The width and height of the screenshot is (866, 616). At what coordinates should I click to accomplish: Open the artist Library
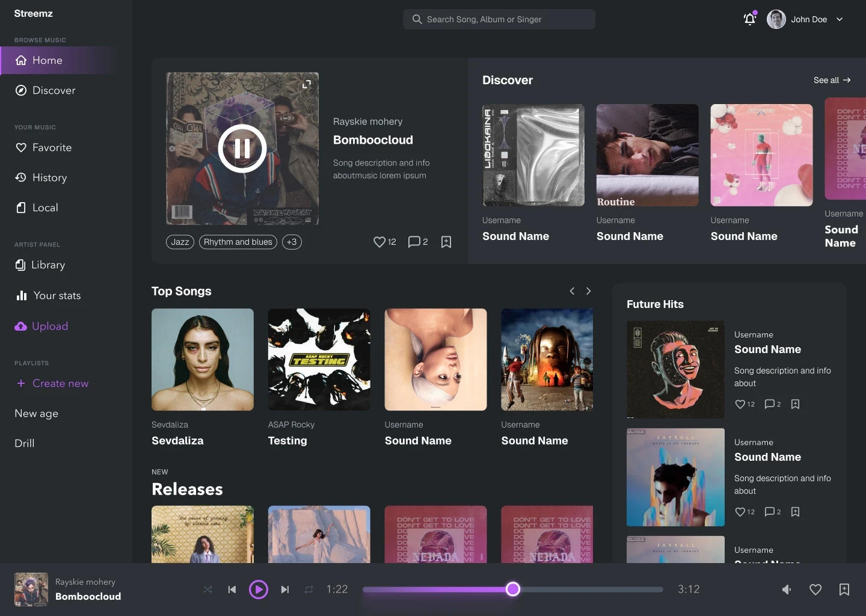(40, 265)
